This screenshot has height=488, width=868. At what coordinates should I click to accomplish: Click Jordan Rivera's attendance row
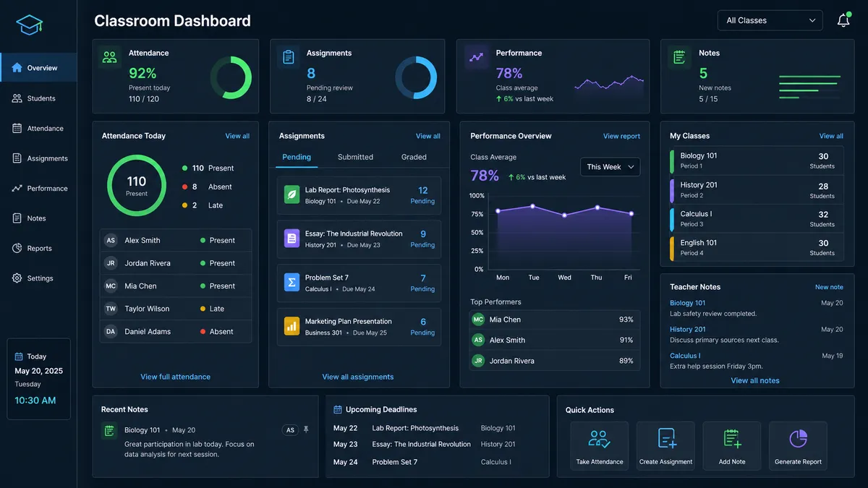click(176, 263)
